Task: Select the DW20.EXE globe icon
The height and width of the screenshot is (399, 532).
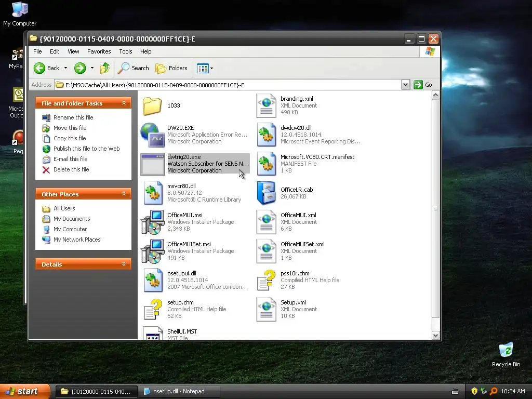Action: point(152,135)
